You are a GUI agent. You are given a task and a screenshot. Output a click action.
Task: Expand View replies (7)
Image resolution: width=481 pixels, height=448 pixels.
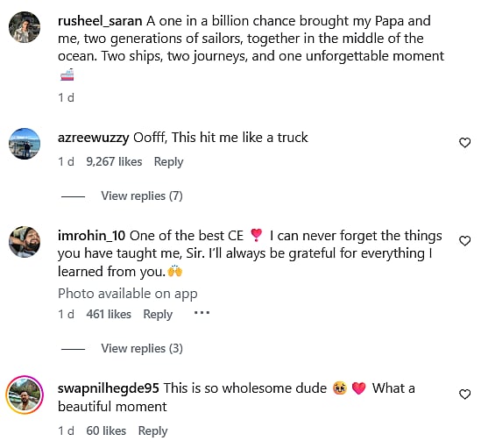click(142, 196)
